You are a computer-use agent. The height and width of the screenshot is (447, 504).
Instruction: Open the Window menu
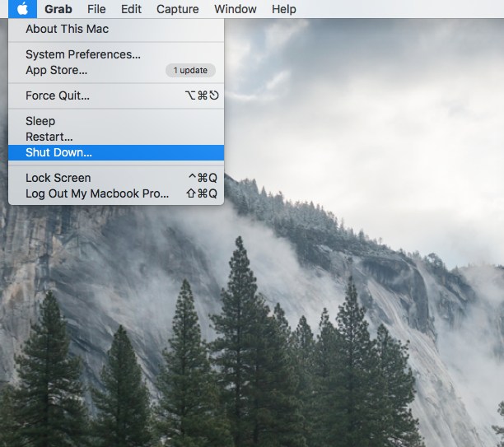coord(236,9)
